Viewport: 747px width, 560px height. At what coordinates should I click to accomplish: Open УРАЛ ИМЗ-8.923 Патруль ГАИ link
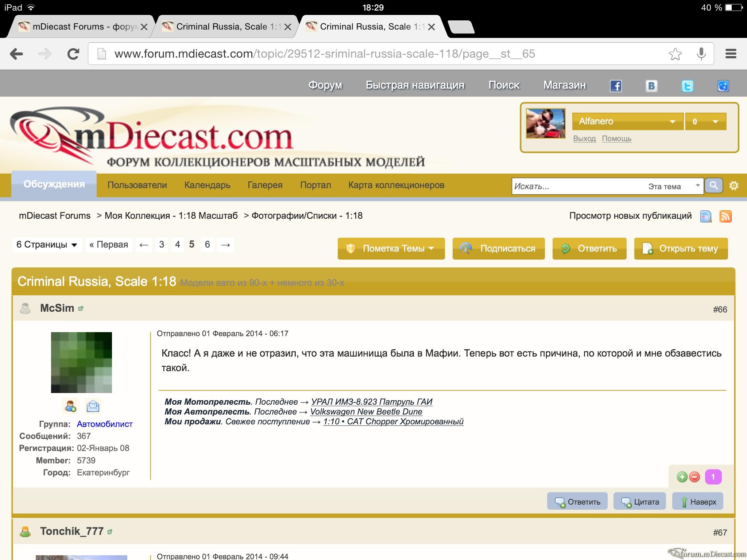(x=372, y=402)
